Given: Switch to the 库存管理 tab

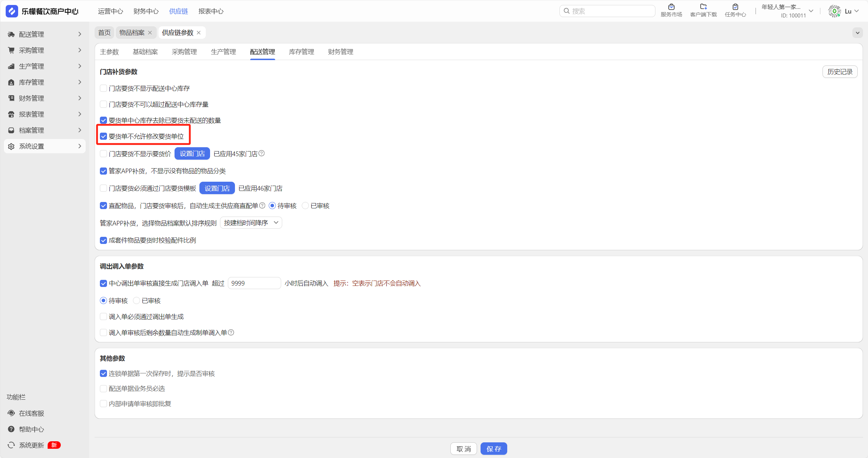Looking at the screenshot, I should pos(301,52).
